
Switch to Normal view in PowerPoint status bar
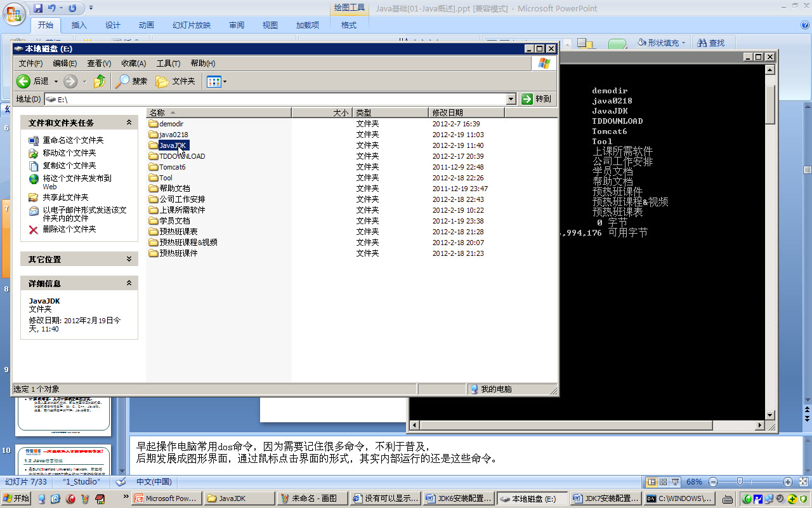(x=652, y=482)
